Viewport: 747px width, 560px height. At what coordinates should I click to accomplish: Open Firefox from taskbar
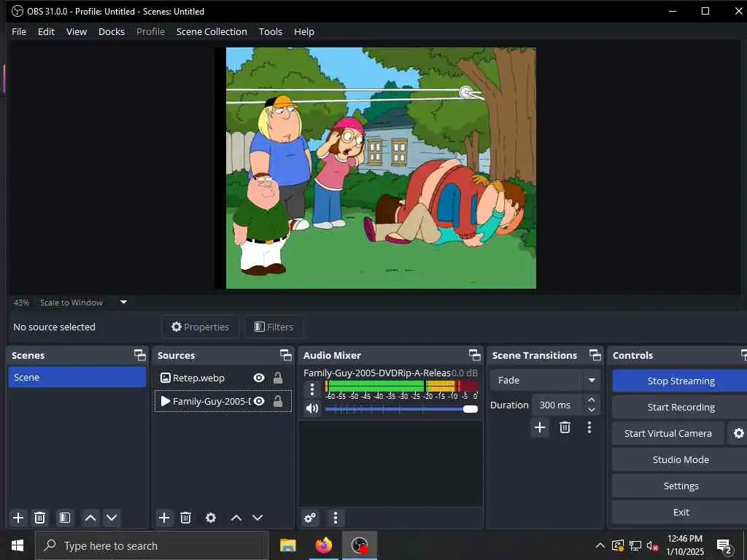(x=323, y=545)
